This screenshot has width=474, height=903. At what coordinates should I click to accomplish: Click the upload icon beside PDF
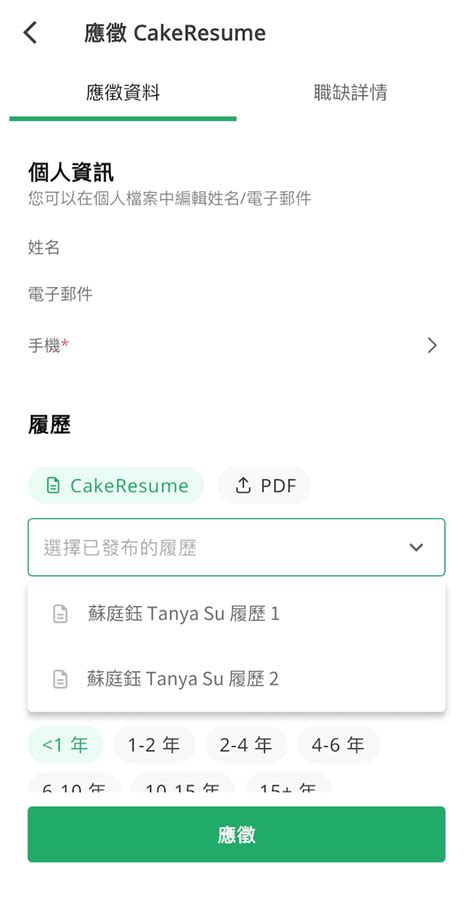[x=243, y=486]
